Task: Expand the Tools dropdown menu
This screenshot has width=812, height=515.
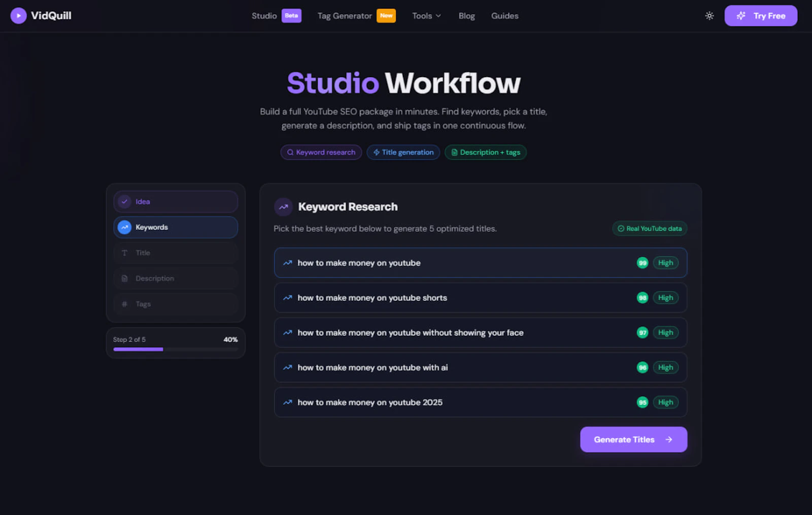Action: point(426,16)
